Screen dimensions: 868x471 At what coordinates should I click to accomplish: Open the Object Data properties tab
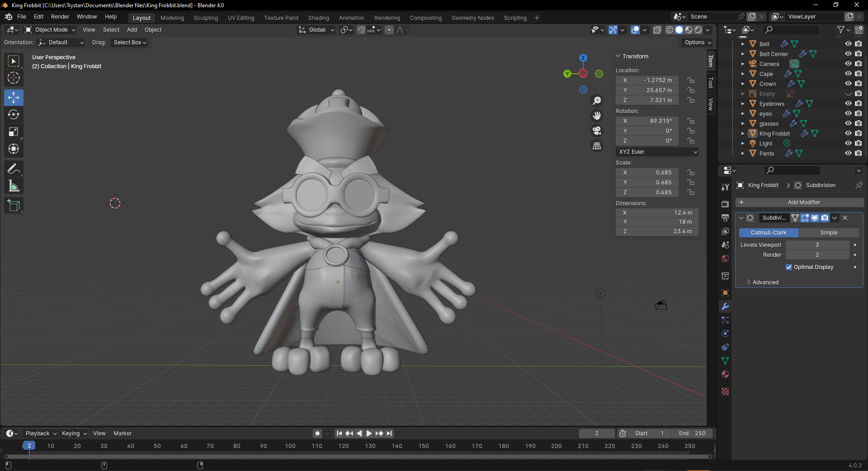coord(725,361)
